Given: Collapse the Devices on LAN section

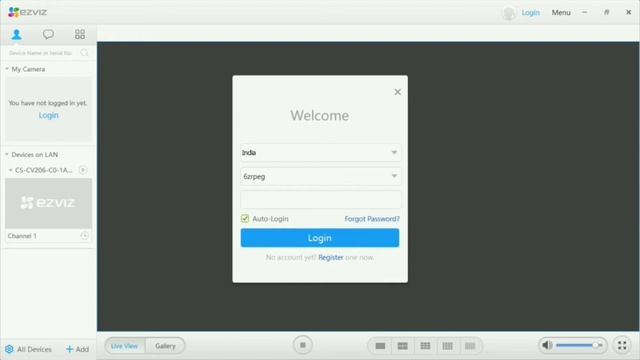Looking at the screenshot, I should [x=7, y=154].
